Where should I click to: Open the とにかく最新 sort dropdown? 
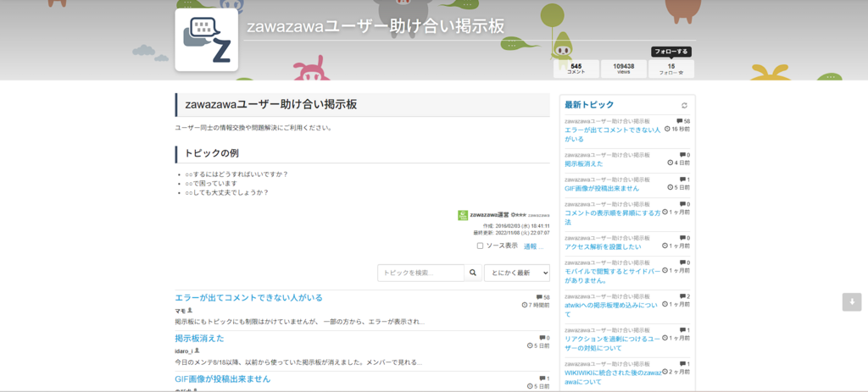(x=517, y=273)
